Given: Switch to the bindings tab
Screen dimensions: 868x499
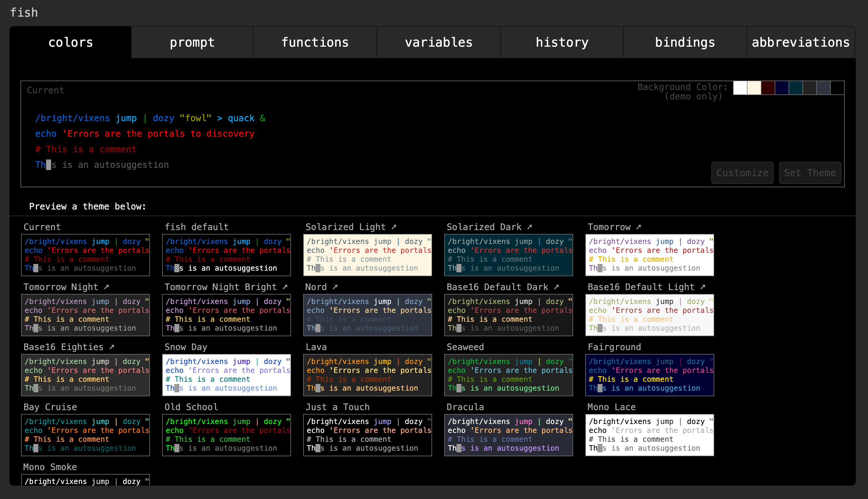Looking at the screenshot, I should coord(685,42).
